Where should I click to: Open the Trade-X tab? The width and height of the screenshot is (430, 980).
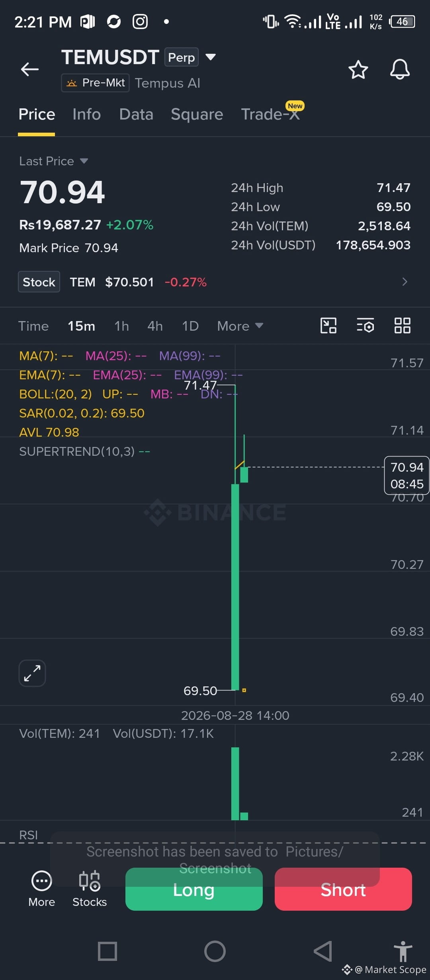[270, 114]
